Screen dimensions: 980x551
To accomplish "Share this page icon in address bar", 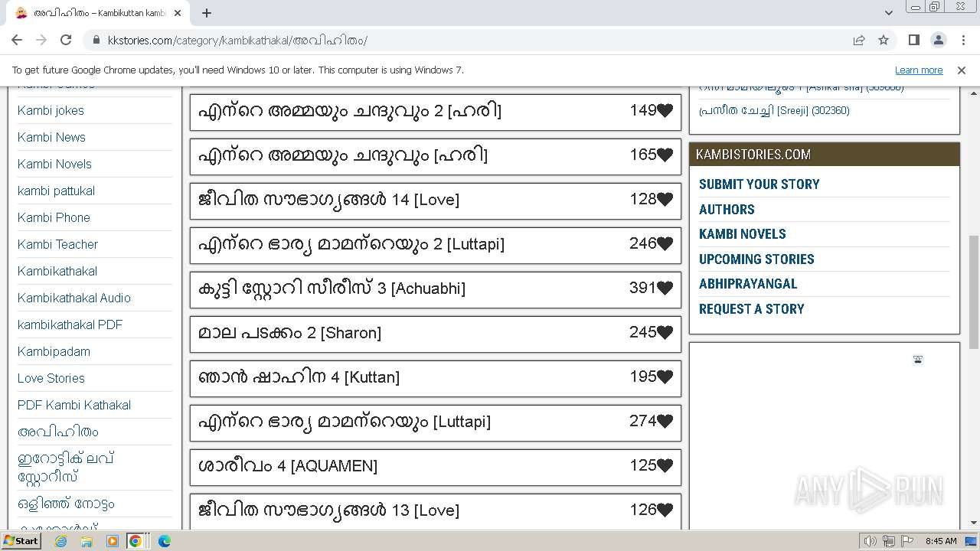I will pos(859,40).
